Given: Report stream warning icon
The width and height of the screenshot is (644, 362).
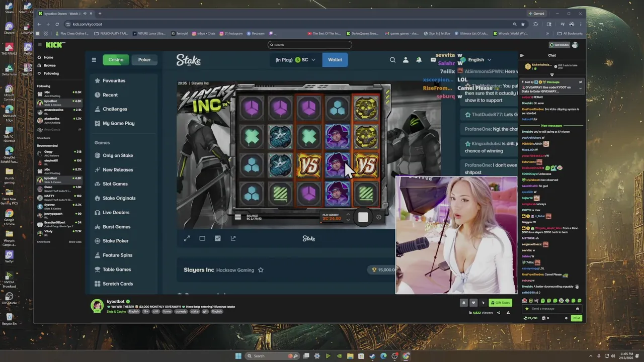Looking at the screenshot, I should (508, 313).
